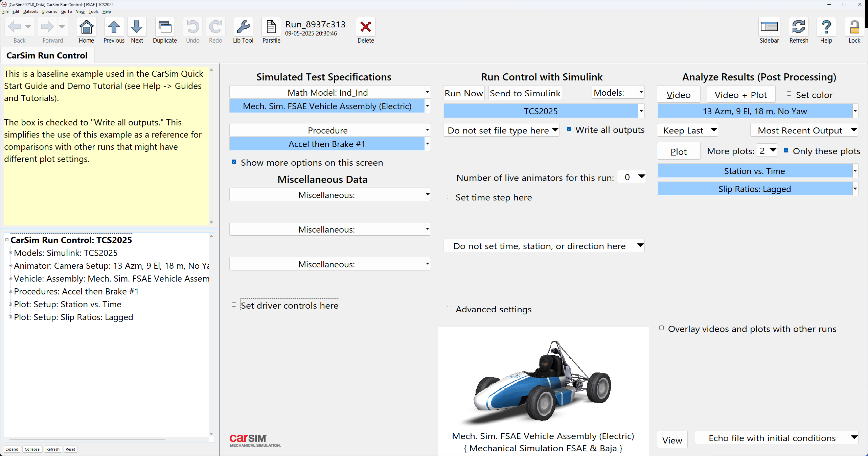Click the Run Now button
Screen dimensions: 868x456
point(463,93)
